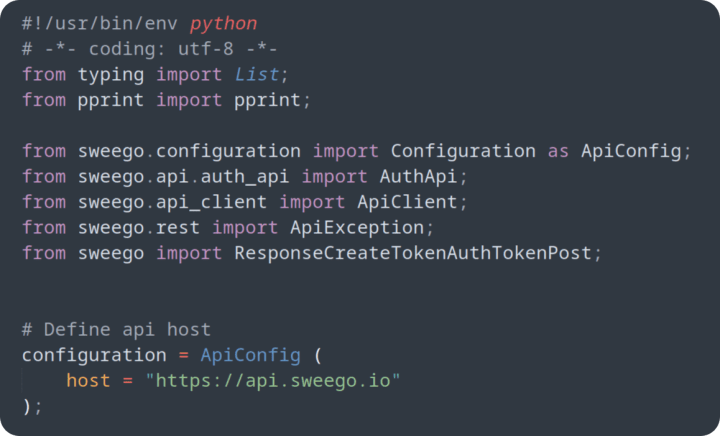Image resolution: width=720 pixels, height=436 pixels.
Task: Click sweego.api_client module path
Action: point(172,202)
